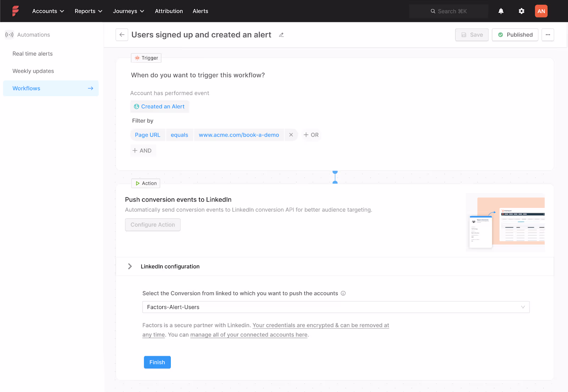The image size is (568, 392).
Task: Open manage all connected accounts link
Action: coord(249,335)
